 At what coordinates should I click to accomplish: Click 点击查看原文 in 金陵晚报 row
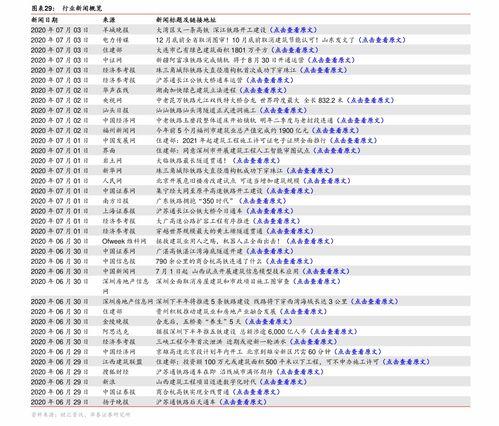[269, 322]
